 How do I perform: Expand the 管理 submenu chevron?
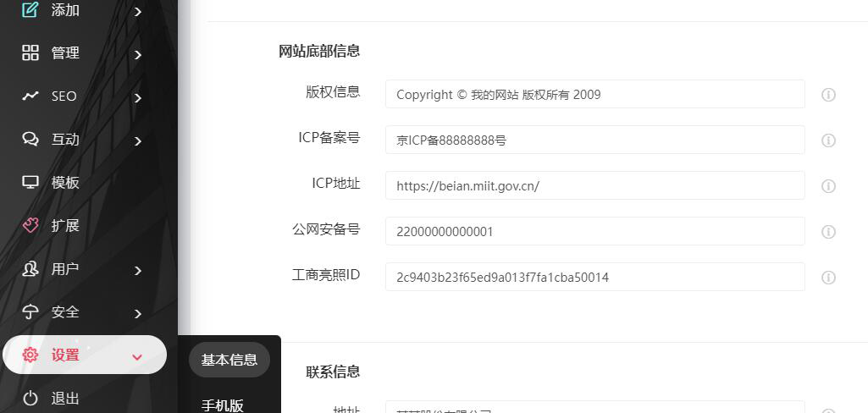point(138,54)
